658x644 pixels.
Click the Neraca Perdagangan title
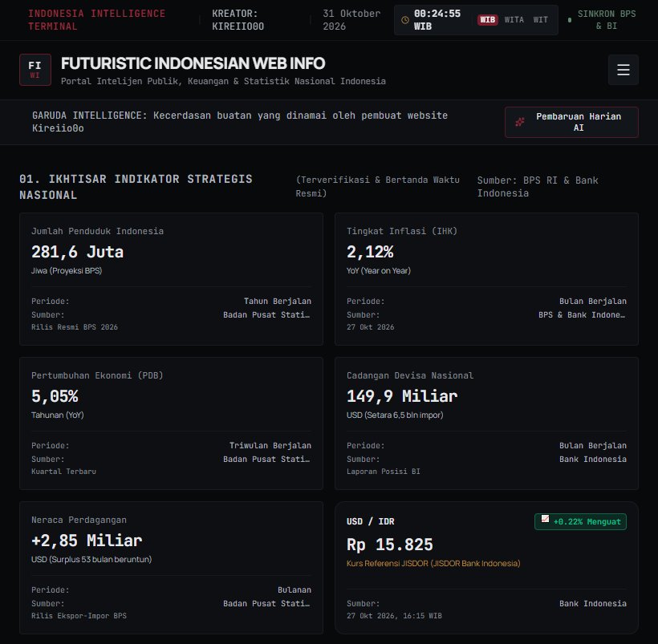79,520
